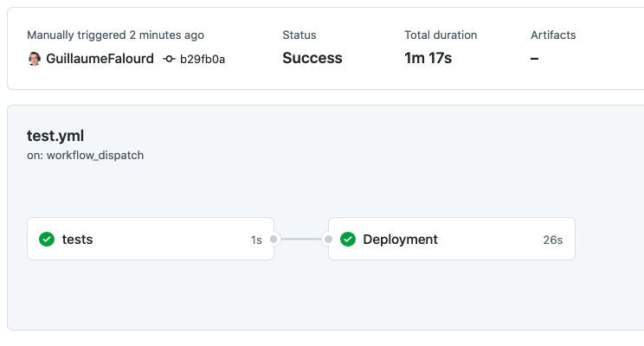
Task: Open the Deployment job details
Action: point(400,240)
